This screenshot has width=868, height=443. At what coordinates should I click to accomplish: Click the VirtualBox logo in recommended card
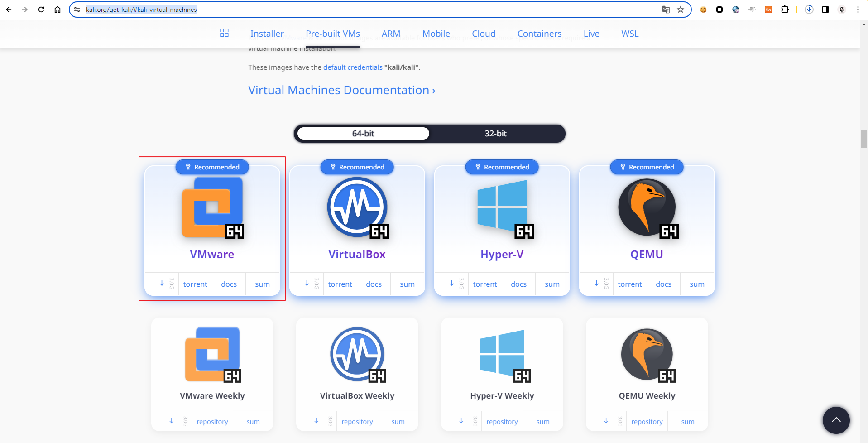[357, 207]
